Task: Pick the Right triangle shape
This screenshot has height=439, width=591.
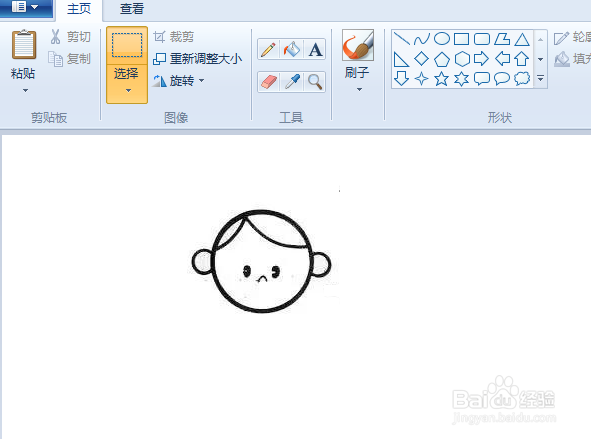Action: (x=401, y=59)
